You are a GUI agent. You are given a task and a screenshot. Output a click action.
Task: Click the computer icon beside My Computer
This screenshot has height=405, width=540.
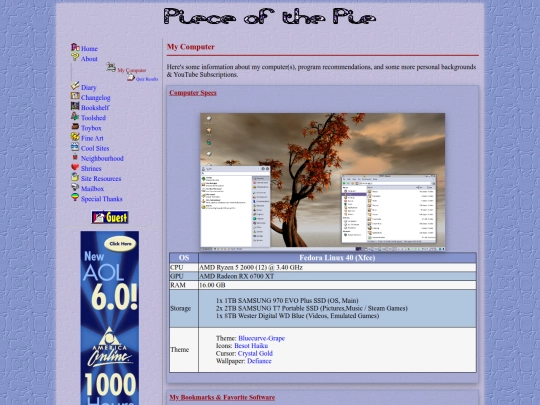click(111, 66)
